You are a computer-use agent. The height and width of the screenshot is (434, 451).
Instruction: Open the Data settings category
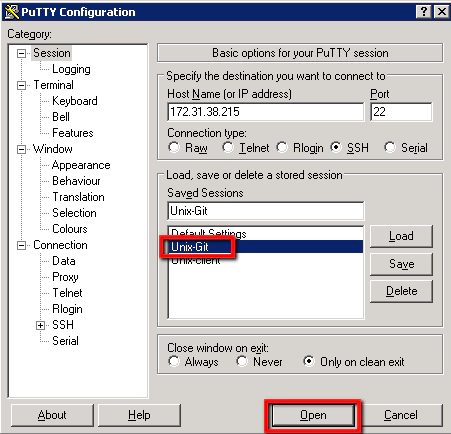point(64,261)
